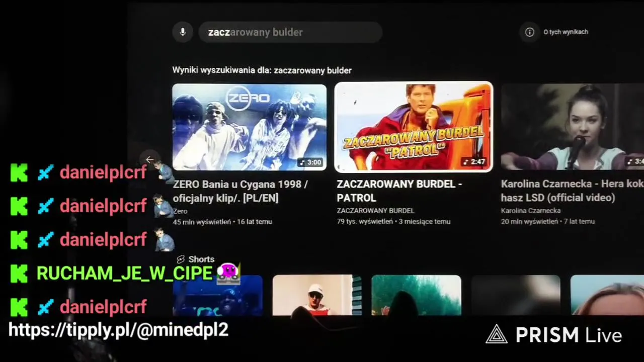Select the "3:00" duration badge on the ZERO video
Viewport: 644px width, 362px height.
tap(310, 162)
